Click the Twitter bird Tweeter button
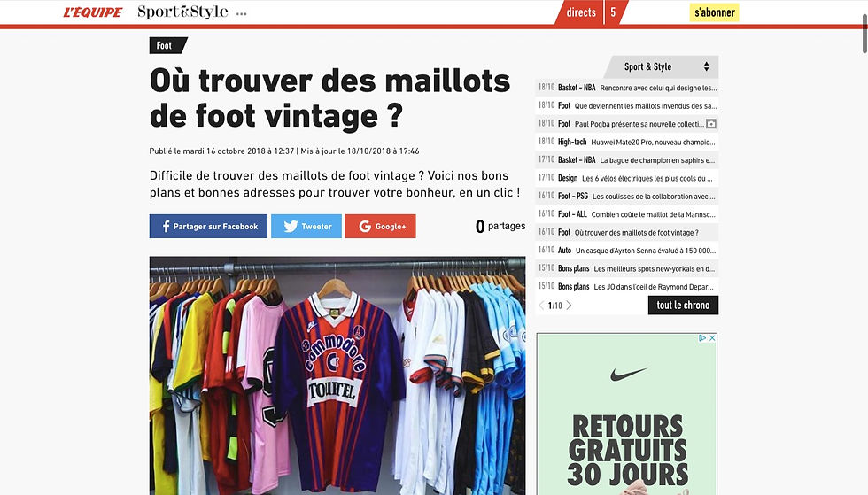868x495 pixels. 306,226
